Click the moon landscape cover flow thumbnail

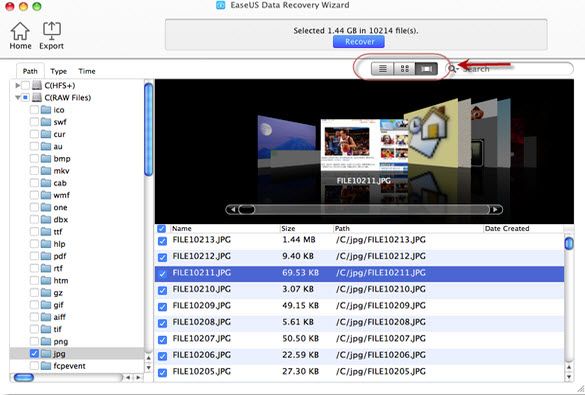coord(287,141)
